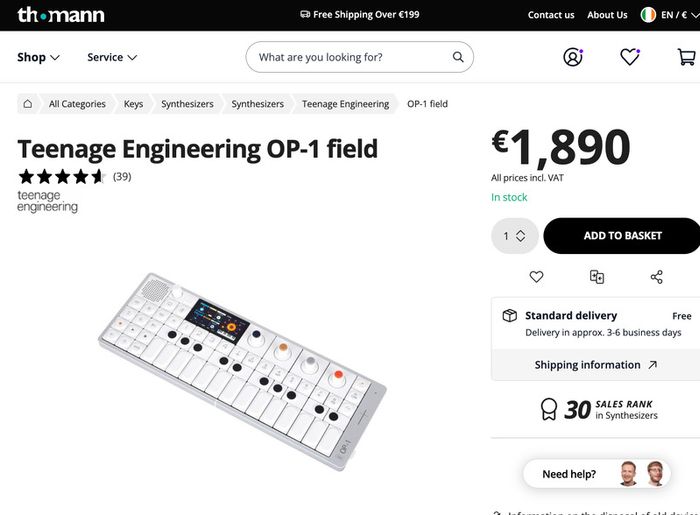This screenshot has height=515, width=700.
Task: Expand the Service dropdown menu
Action: (x=112, y=57)
